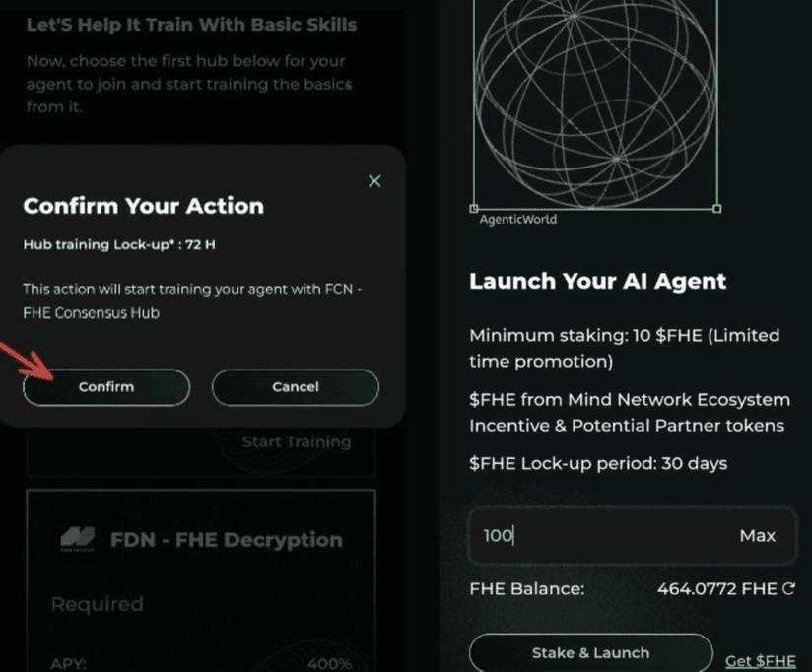Screen dimensions: 812x672
Task: Refresh the FHE balance icon
Action: (x=788, y=588)
